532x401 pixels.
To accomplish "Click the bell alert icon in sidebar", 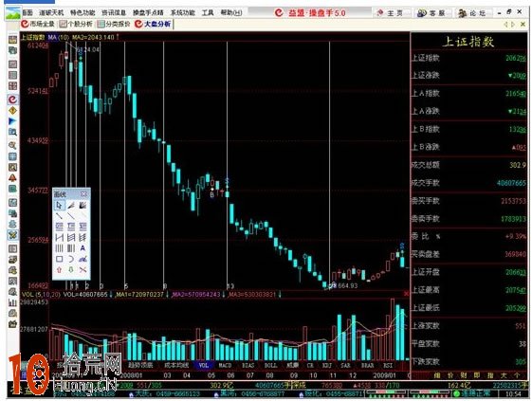I will click(12, 178).
